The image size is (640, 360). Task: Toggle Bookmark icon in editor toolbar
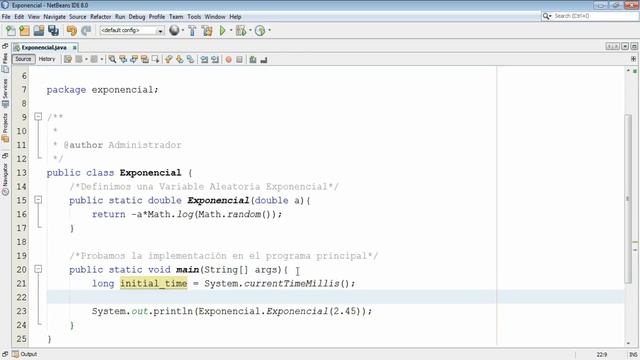(x=190, y=60)
